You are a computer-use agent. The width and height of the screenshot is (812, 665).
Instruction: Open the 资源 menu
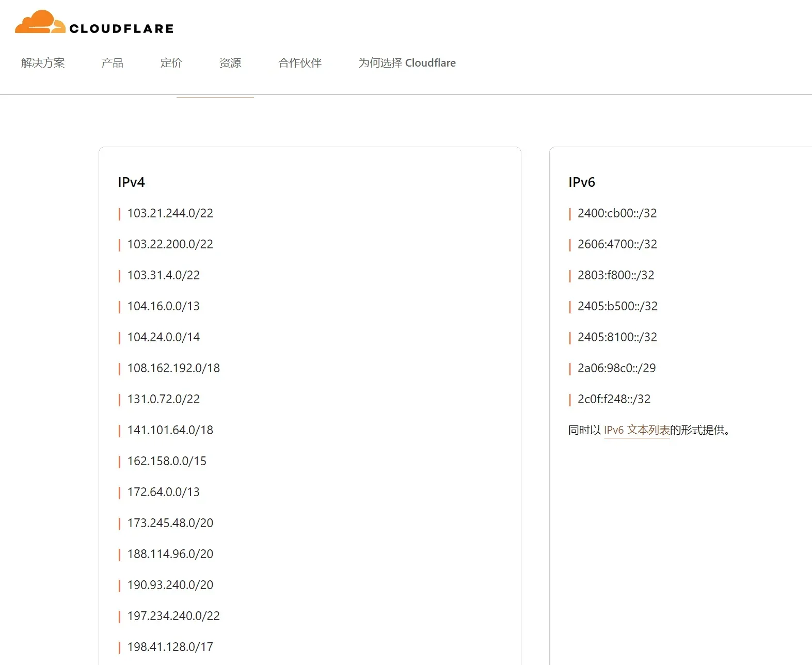230,63
